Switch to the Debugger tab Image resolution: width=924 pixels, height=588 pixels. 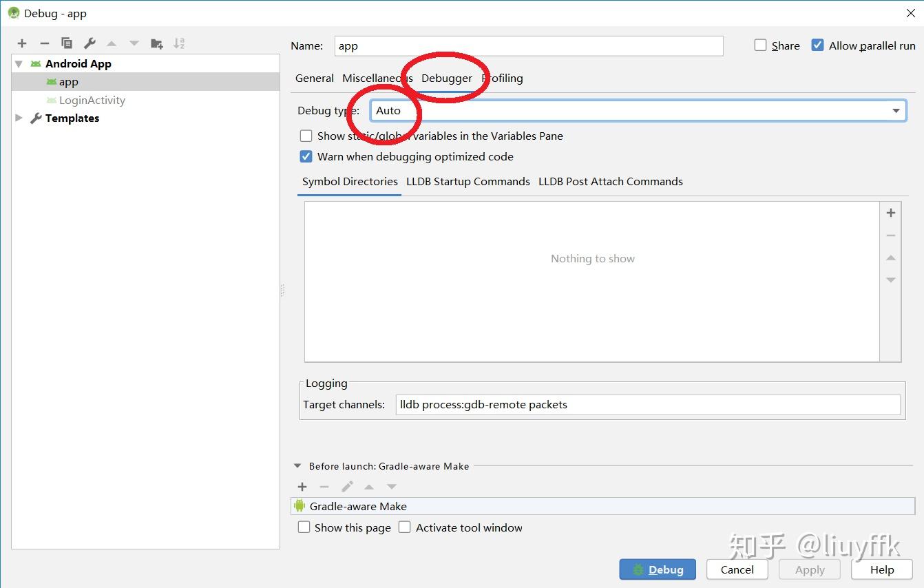pyautogui.click(x=446, y=78)
